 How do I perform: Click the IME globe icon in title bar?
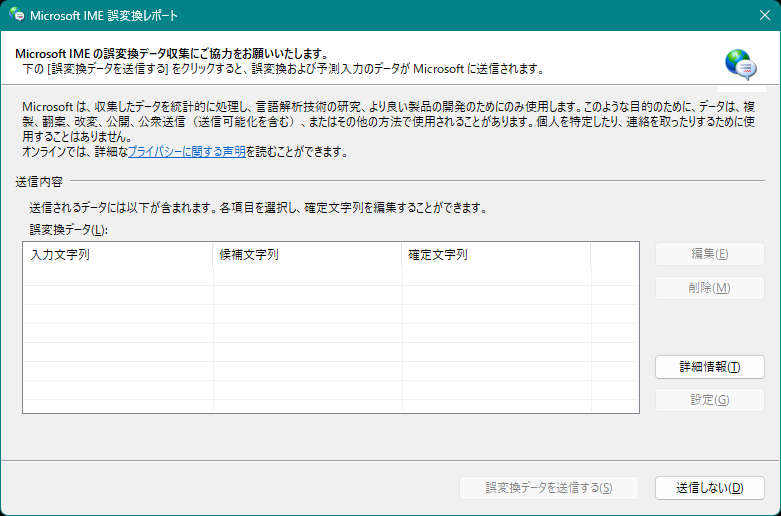coord(16,15)
